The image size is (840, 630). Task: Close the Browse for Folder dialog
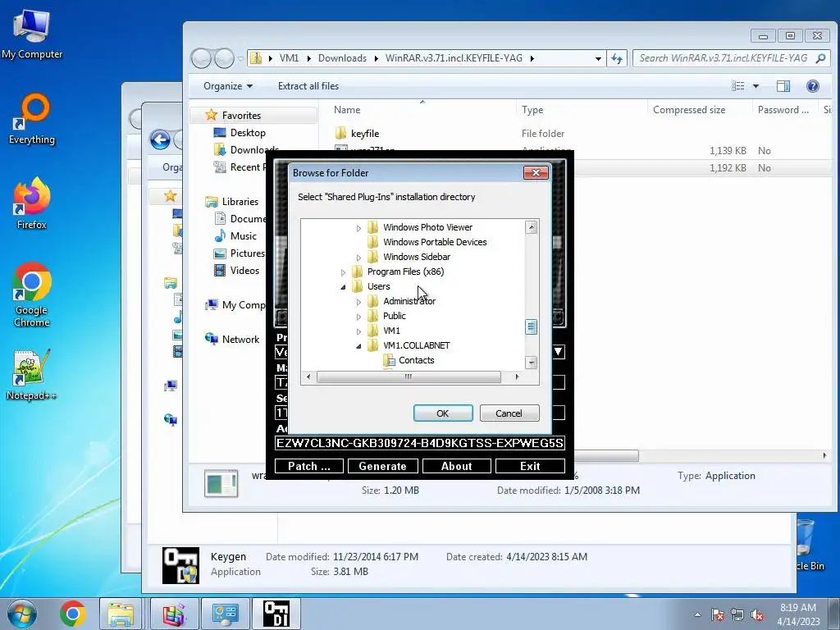coord(535,172)
